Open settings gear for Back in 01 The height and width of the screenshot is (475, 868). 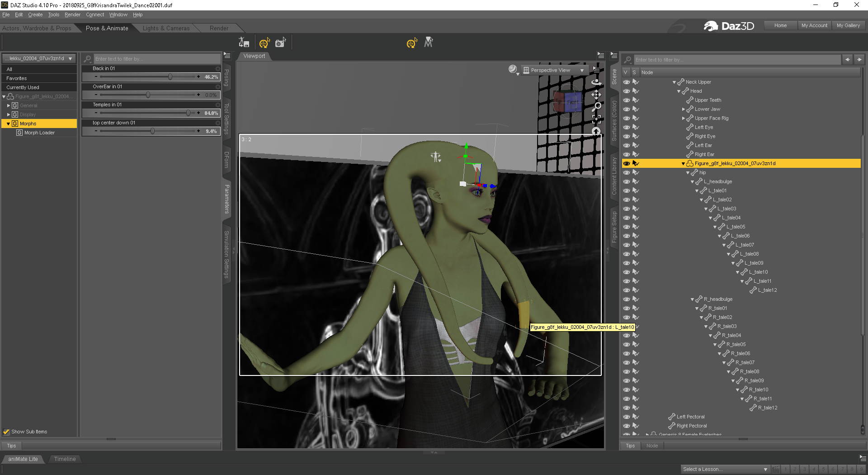coord(218,68)
